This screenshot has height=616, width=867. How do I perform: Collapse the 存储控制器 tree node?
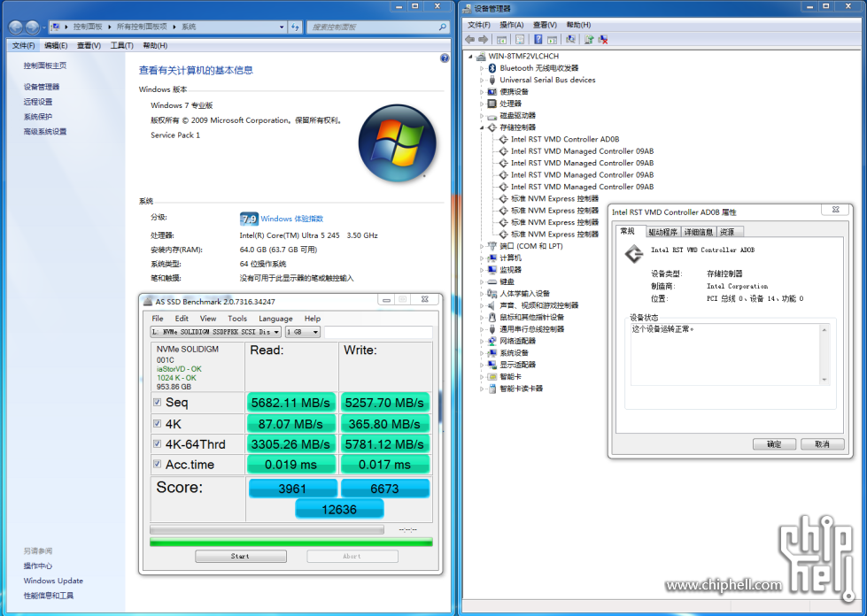click(482, 127)
